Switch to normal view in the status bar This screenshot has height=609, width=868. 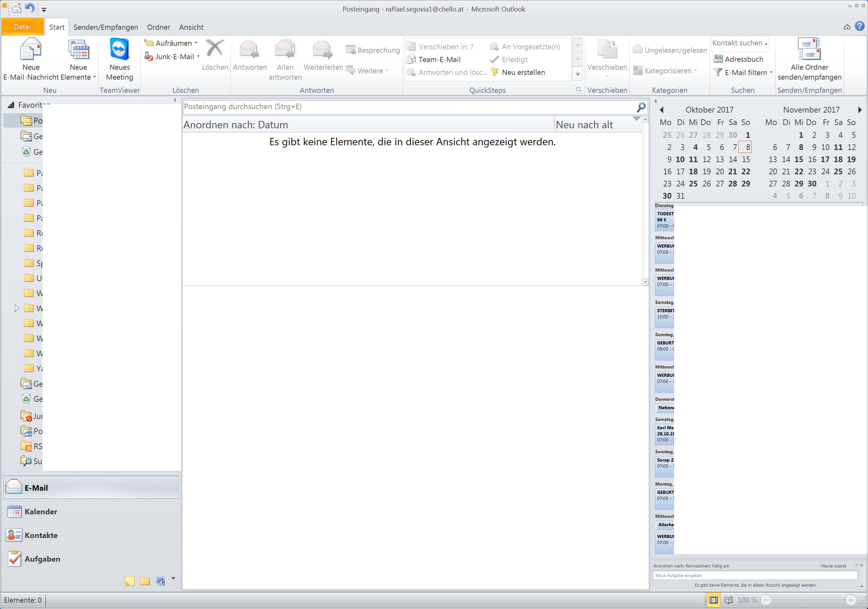click(713, 600)
